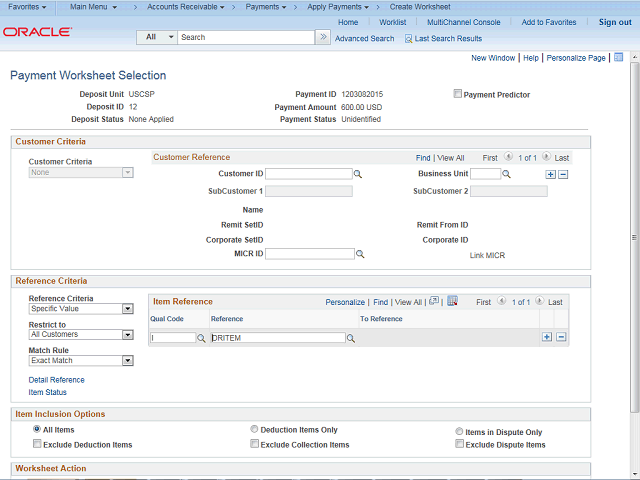
Task: Enable the Payment Predictor checkbox
Action: (458, 95)
